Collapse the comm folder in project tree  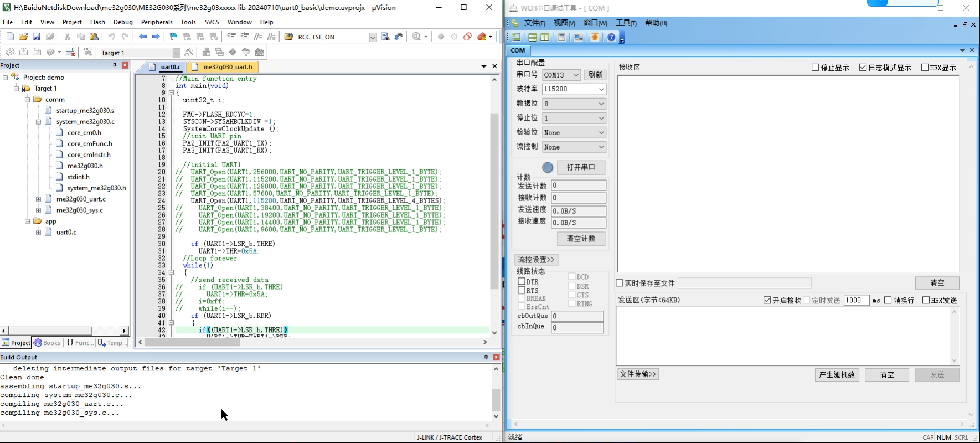(27, 100)
